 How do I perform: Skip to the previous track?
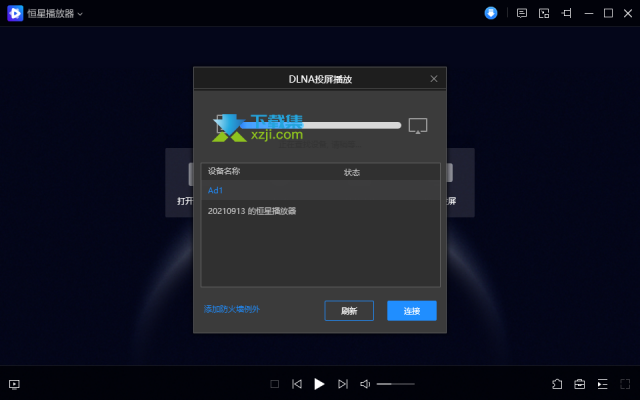click(297, 384)
